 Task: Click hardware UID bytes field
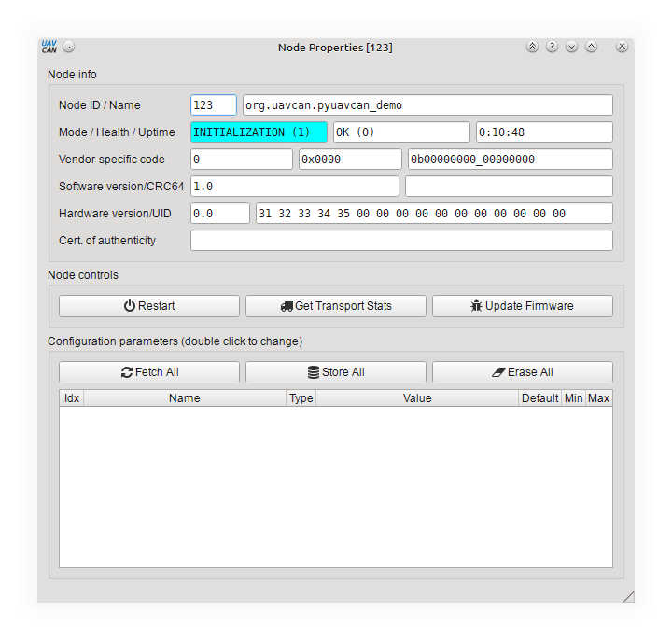[434, 213]
